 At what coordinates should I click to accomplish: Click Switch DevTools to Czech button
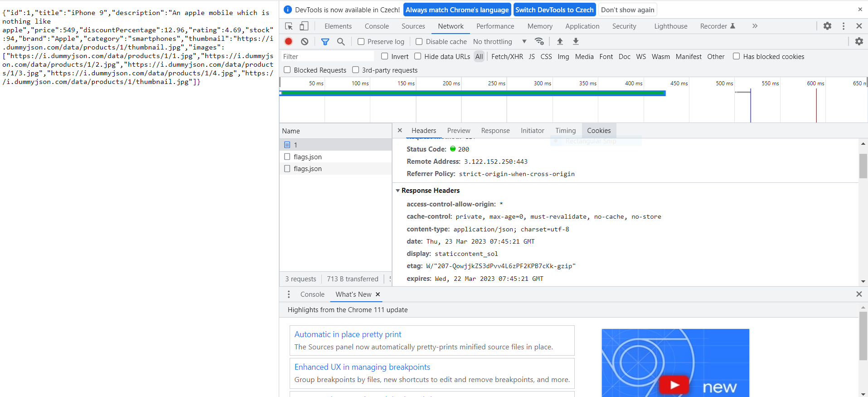554,10
